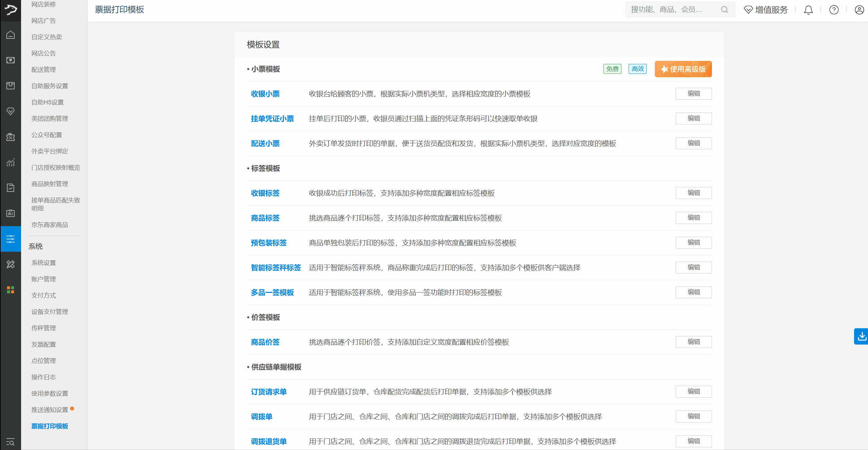Select 推送通知设置 menu item
The image size is (868, 450).
[x=50, y=410]
